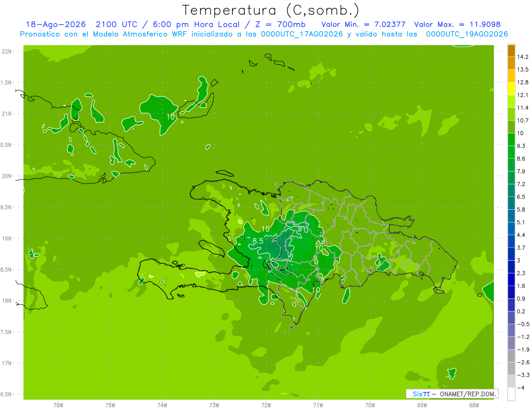Pick the blue swatch between 3 and 3.7

(511, 254)
